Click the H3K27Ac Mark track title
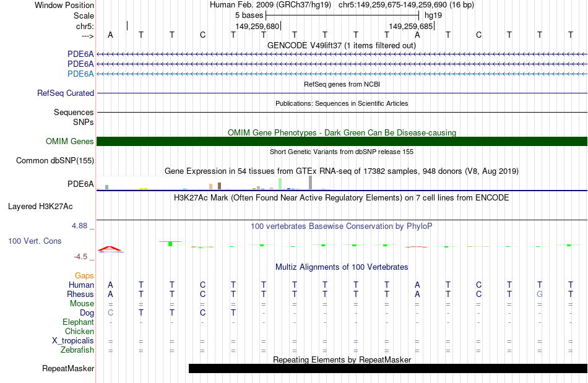Viewport: 588px width, 383px height. point(341,198)
